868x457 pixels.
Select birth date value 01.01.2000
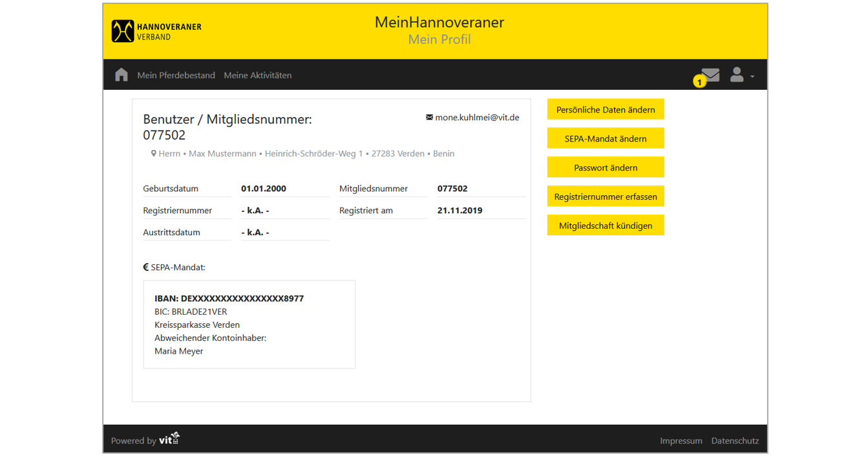point(264,189)
